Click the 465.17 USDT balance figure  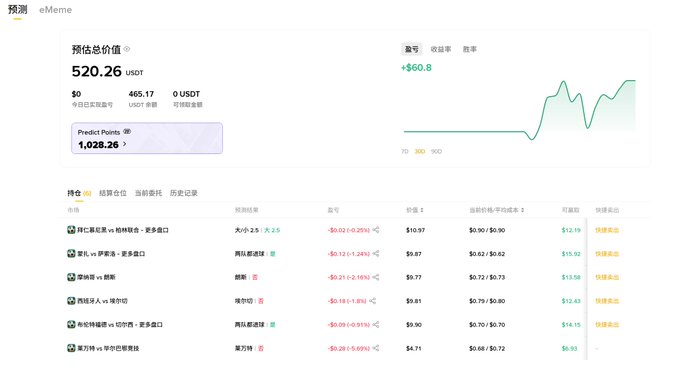[x=141, y=94]
